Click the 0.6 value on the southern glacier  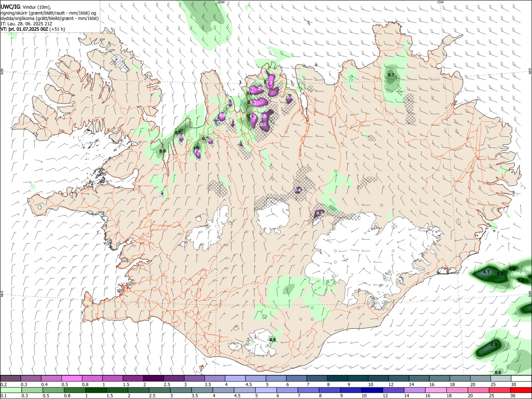[273, 340]
